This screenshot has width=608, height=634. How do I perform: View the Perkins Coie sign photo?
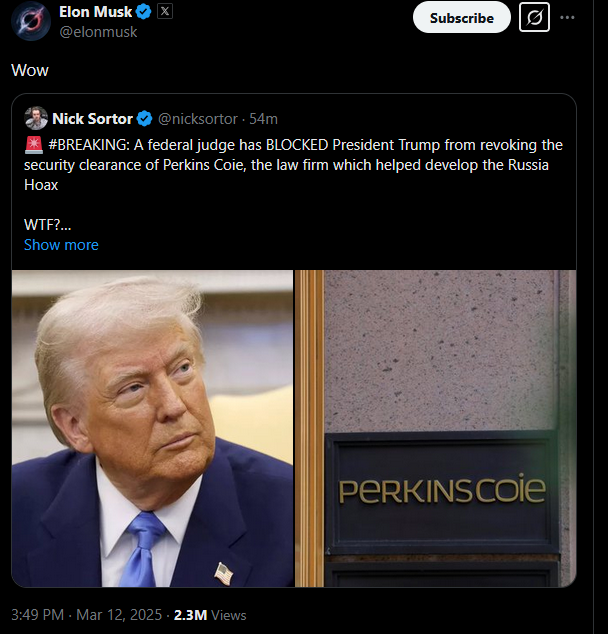coord(436,428)
